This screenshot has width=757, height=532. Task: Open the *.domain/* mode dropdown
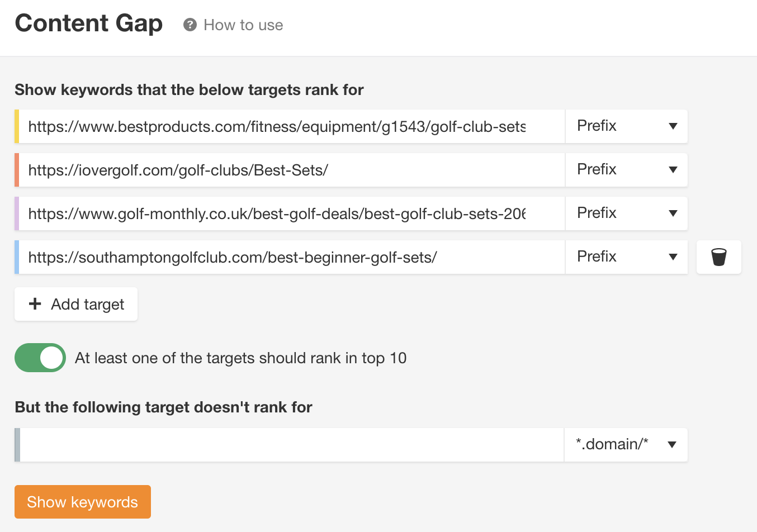click(x=626, y=445)
